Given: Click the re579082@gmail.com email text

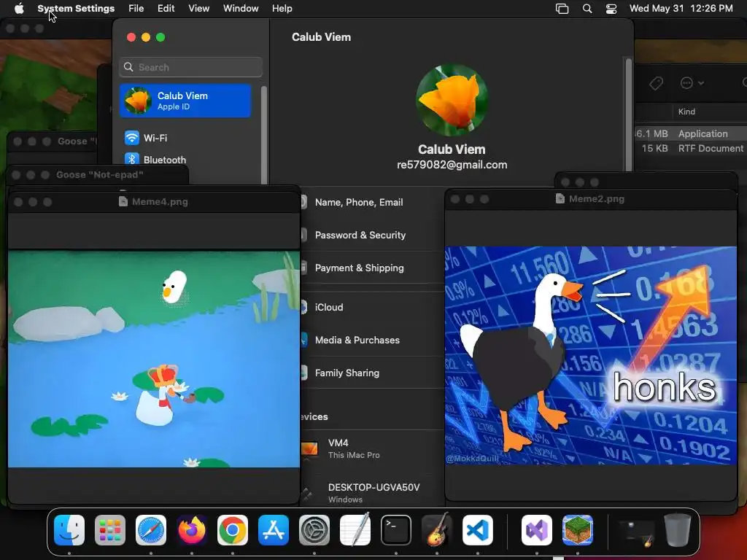Looking at the screenshot, I should point(452,165).
